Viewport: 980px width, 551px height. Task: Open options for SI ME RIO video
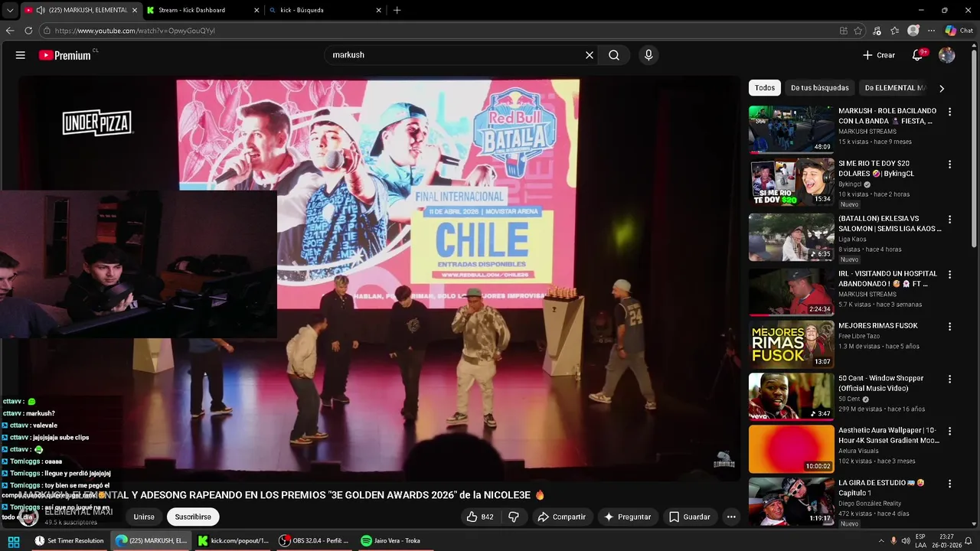[x=949, y=165]
